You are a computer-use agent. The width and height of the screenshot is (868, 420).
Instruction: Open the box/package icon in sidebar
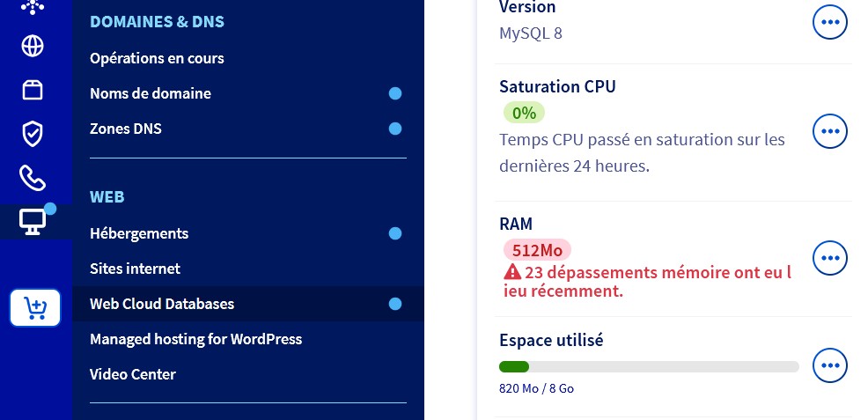pos(32,90)
